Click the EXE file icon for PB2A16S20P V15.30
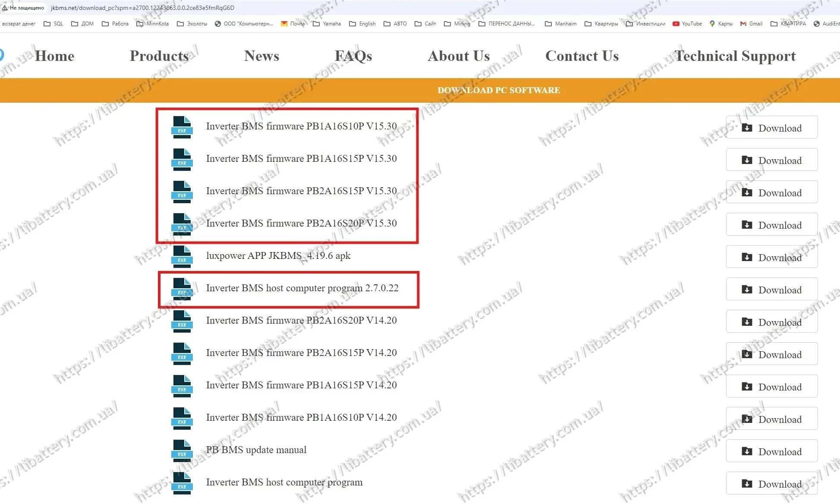The height and width of the screenshot is (504, 840). click(x=182, y=224)
